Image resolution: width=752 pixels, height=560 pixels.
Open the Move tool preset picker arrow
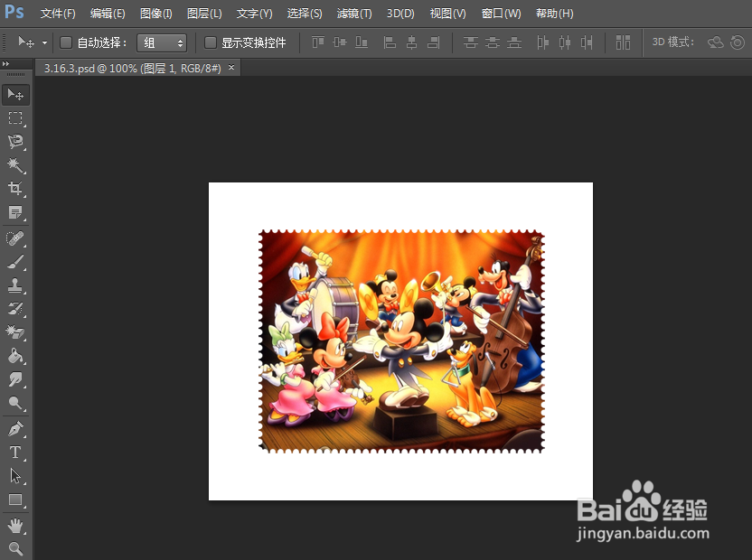[44, 42]
